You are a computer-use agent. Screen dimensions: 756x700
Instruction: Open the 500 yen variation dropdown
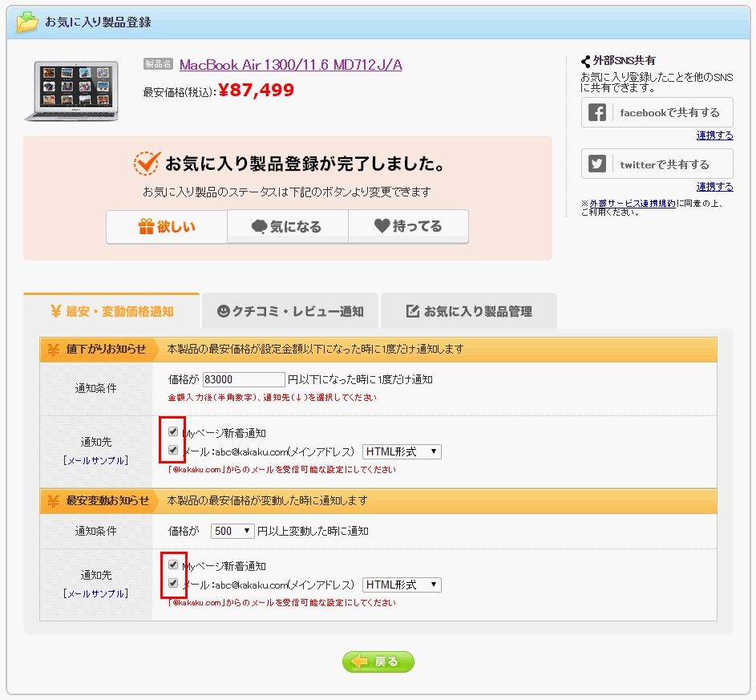click(232, 531)
